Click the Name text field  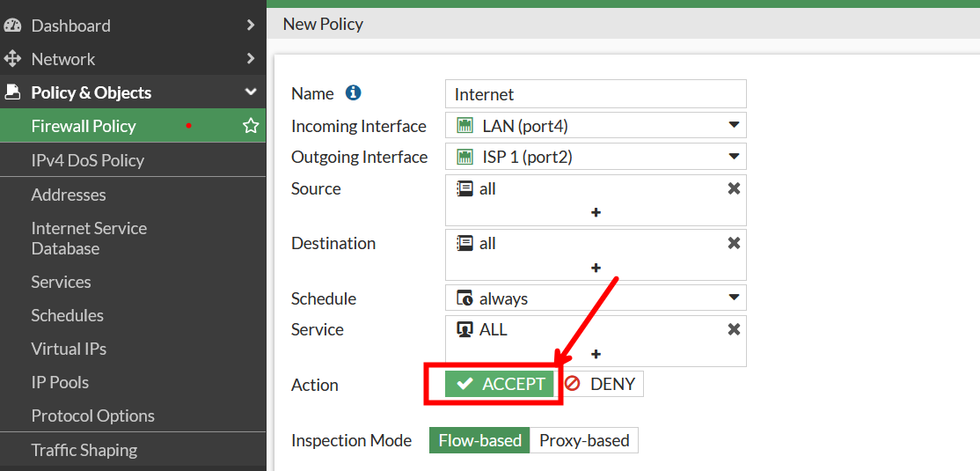(596, 94)
